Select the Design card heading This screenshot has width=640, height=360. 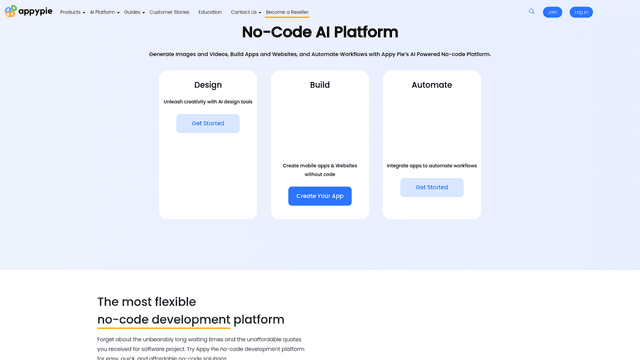pos(208,85)
